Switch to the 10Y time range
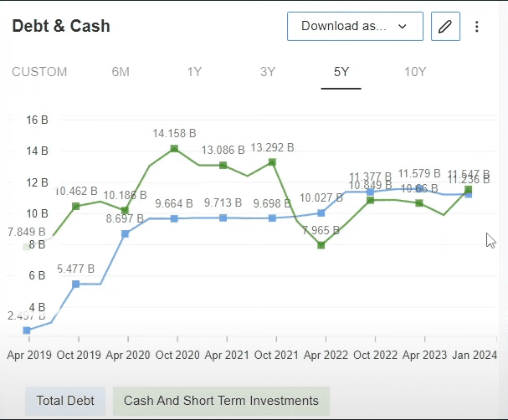This screenshot has width=508, height=420. tap(415, 72)
